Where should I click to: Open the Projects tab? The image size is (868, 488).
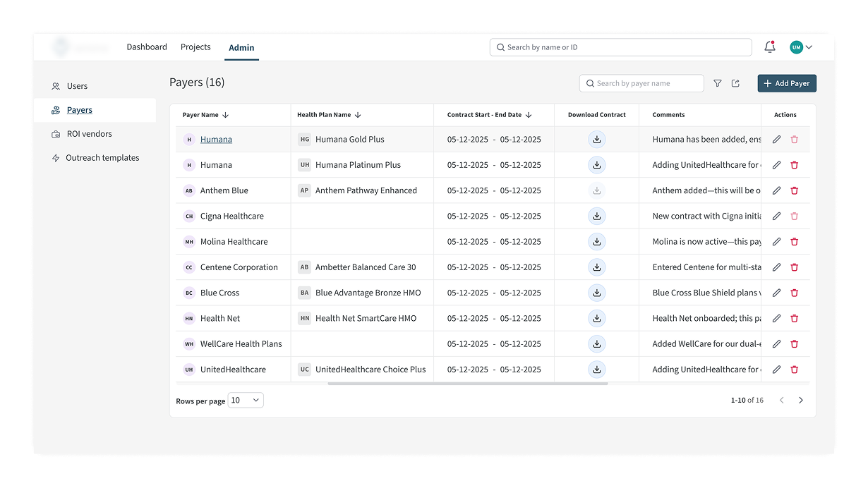pyautogui.click(x=195, y=47)
